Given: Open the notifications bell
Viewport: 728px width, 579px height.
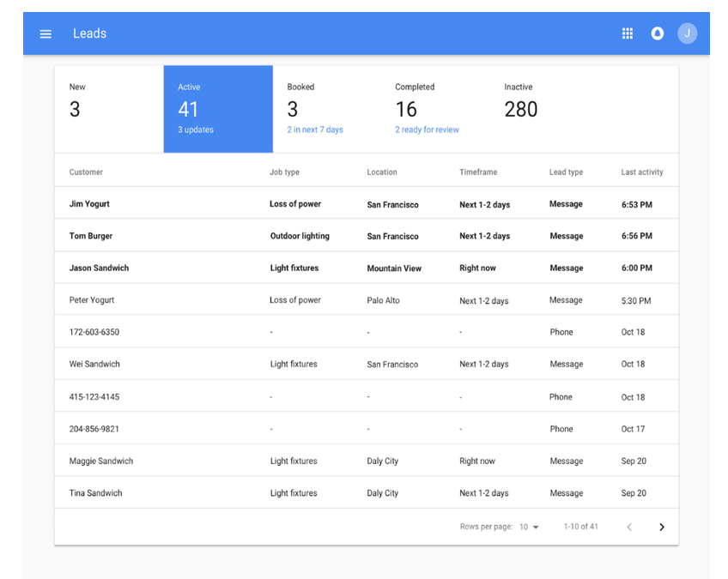Looking at the screenshot, I should (x=658, y=33).
